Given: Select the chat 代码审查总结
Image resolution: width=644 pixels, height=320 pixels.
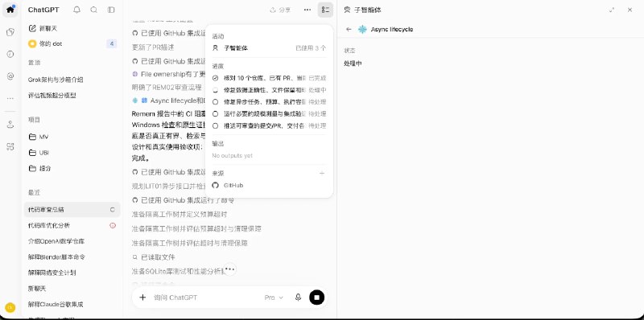Looking at the screenshot, I should click(72, 209).
